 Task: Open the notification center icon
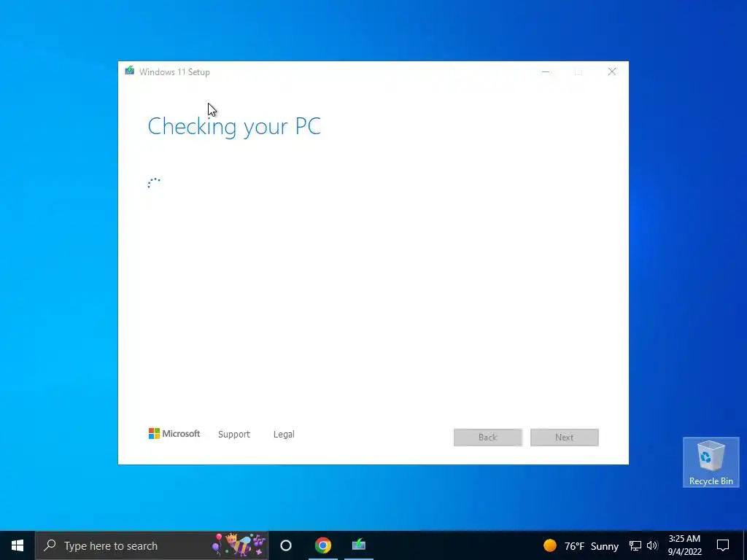coord(723,545)
